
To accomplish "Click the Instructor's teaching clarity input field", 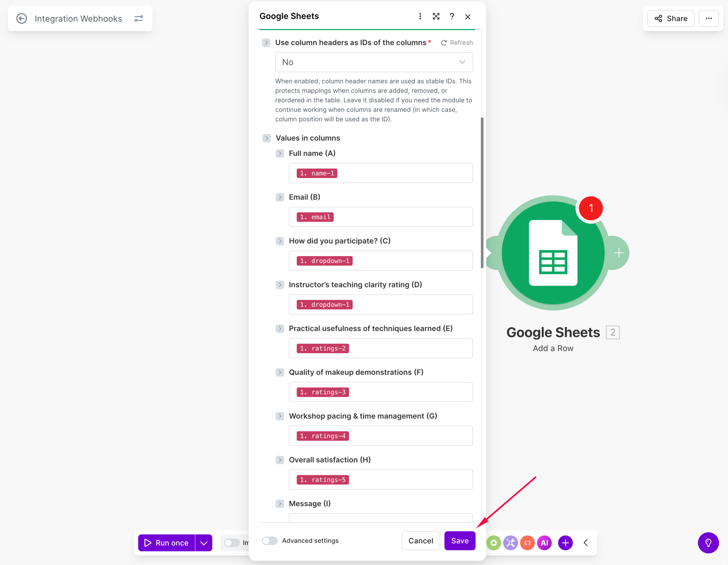I will tap(381, 304).
